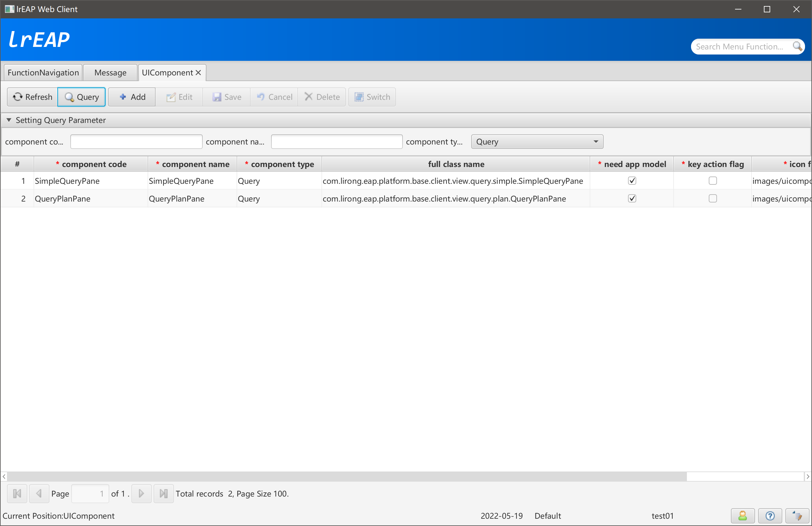Run the Query toolbar button
Screen dimensions: 812x526
pyautogui.click(x=81, y=97)
